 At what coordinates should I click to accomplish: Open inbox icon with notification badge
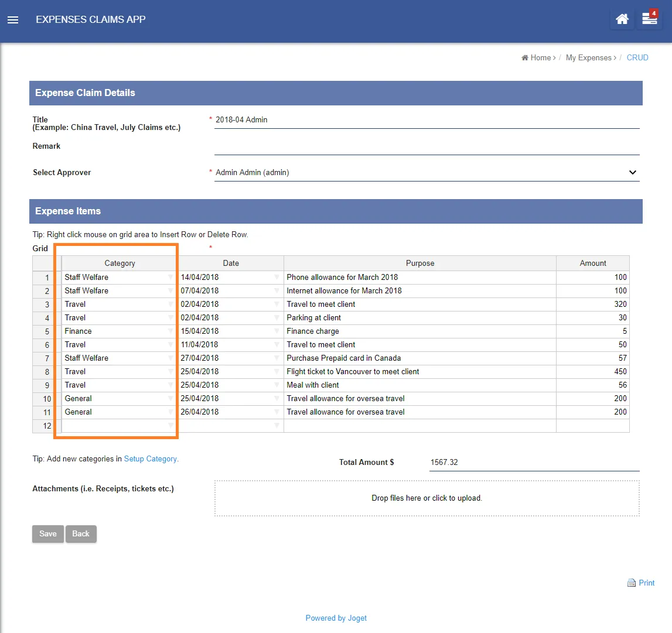coord(649,19)
